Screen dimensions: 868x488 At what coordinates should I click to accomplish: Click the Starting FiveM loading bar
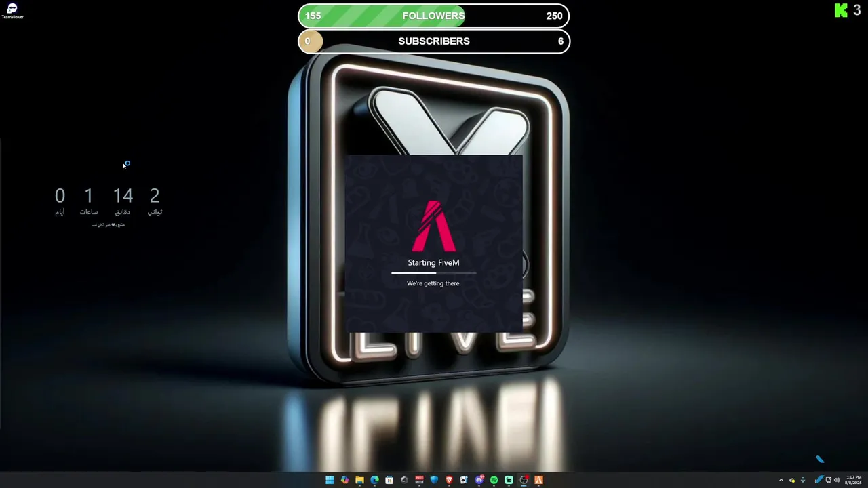(434, 273)
